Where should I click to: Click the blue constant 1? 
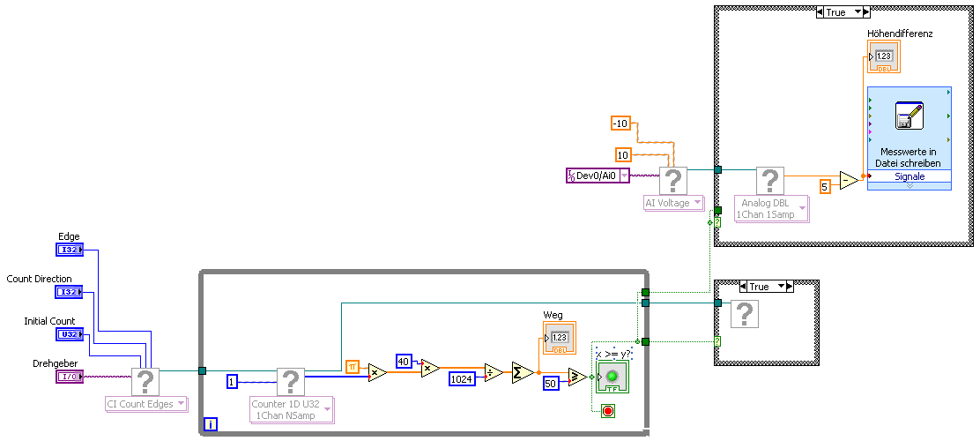[x=232, y=382]
